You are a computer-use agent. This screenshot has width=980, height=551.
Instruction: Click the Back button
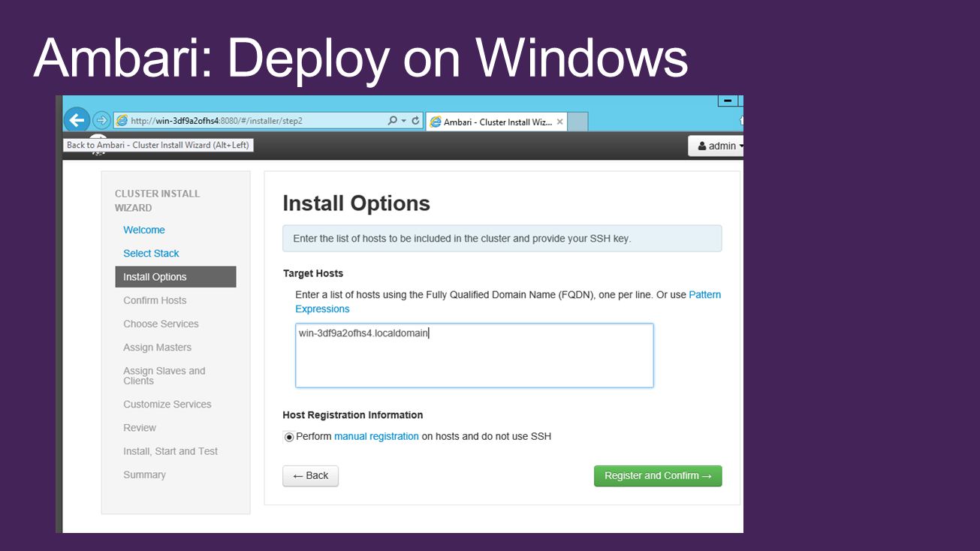(310, 476)
